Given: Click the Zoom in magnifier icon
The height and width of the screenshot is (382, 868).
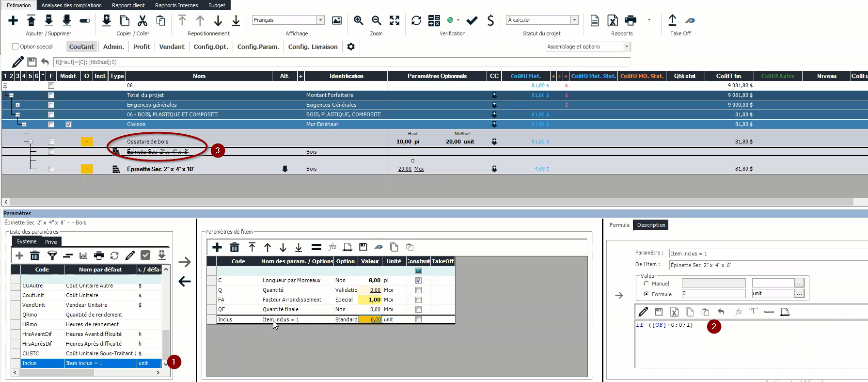Looking at the screenshot, I should [x=358, y=20].
